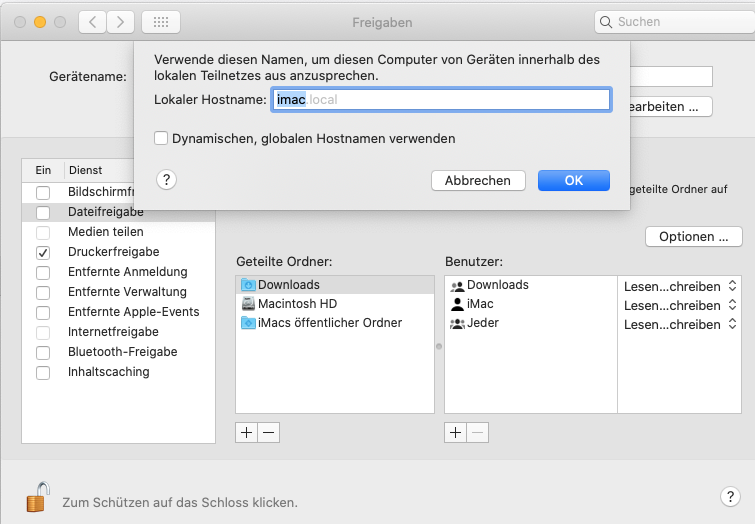Viewport: 755px width, 524px height.
Task: Show all preferences grid icon
Action: [x=161, y=21]
